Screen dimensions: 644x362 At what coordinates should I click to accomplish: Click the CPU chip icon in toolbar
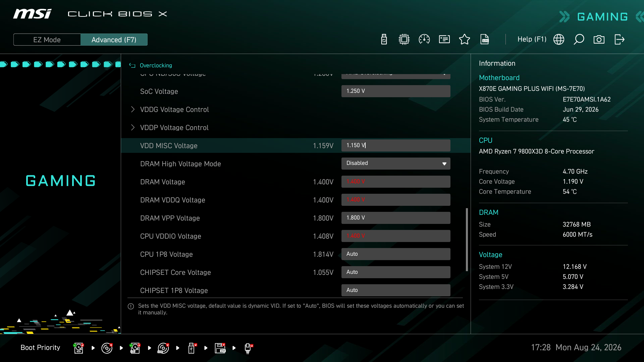point(404,40)
